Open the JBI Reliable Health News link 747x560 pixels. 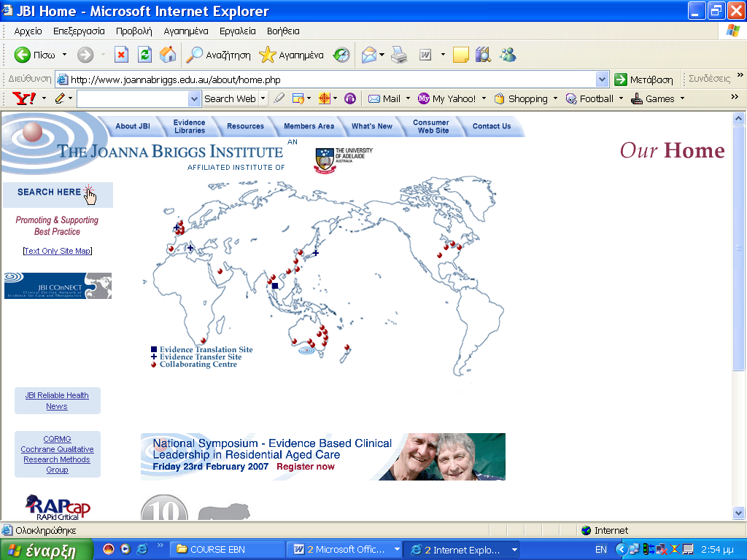tap(57, 400)
